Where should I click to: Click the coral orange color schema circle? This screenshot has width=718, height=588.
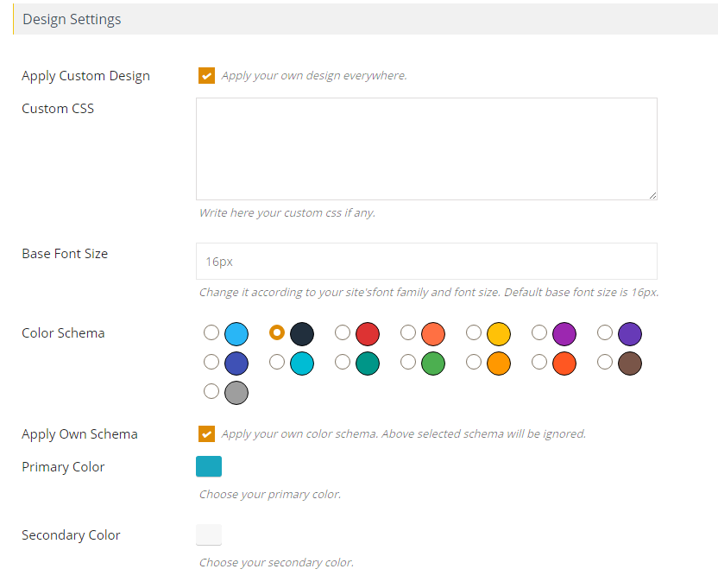coord(433,334)
